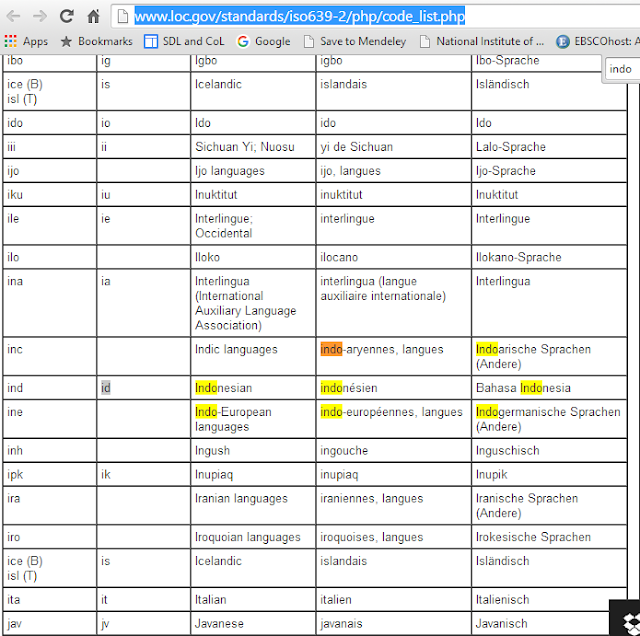This screenshot has height=636, width=640.
Task: Select the highlighted 'id' code cell
Action: click(x=144, y=387)
